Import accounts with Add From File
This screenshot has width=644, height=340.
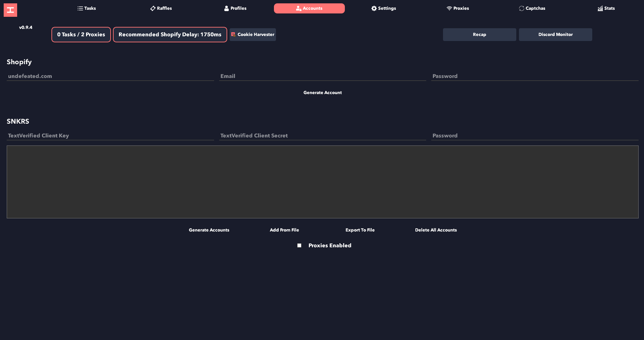284,230
